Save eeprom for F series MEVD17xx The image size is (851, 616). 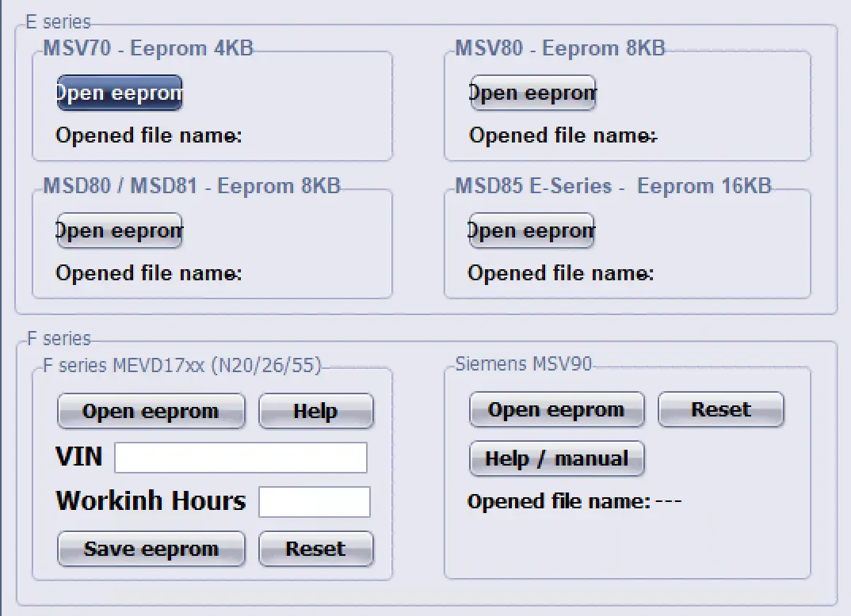pyautogui.click(x=151, y=548)
